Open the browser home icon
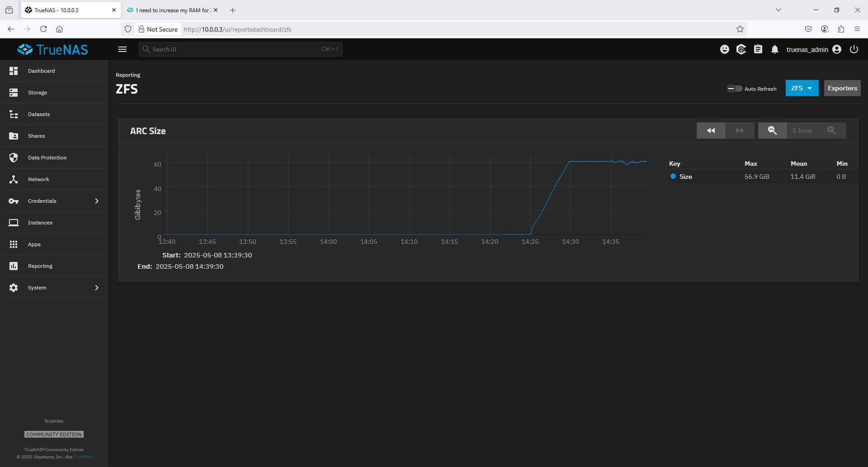 point(59,29)
